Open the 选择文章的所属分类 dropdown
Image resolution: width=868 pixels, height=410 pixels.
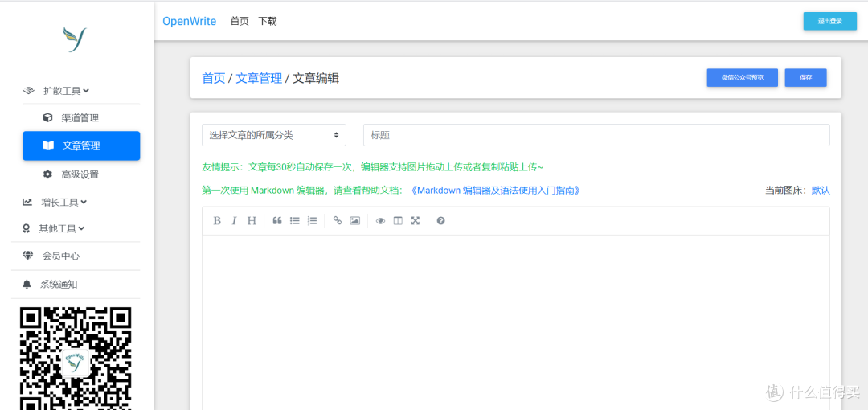click(x=274, y=134)
